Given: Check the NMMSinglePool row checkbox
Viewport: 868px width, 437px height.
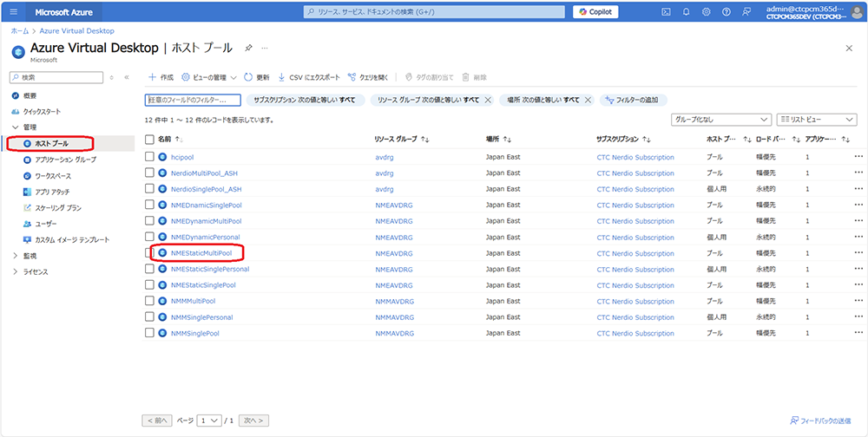Looking at the screenshot, I should [149, 333].
